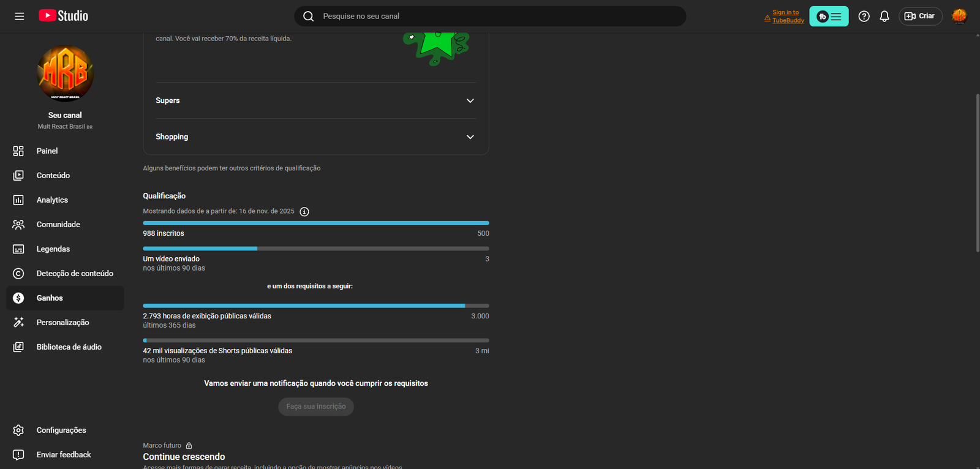Click the Conteúdo sidebar icon
The image size is (980, 469).
tap(18, 176)
